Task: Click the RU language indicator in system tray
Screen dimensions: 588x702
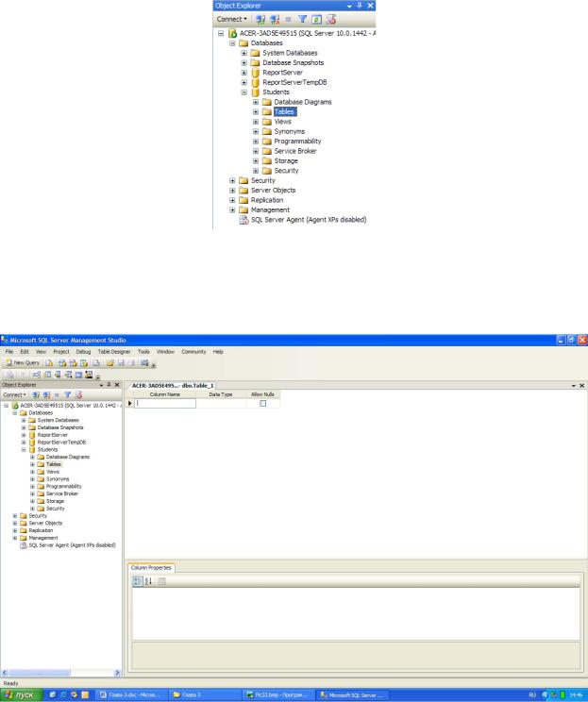Action: tap(532, 695)
